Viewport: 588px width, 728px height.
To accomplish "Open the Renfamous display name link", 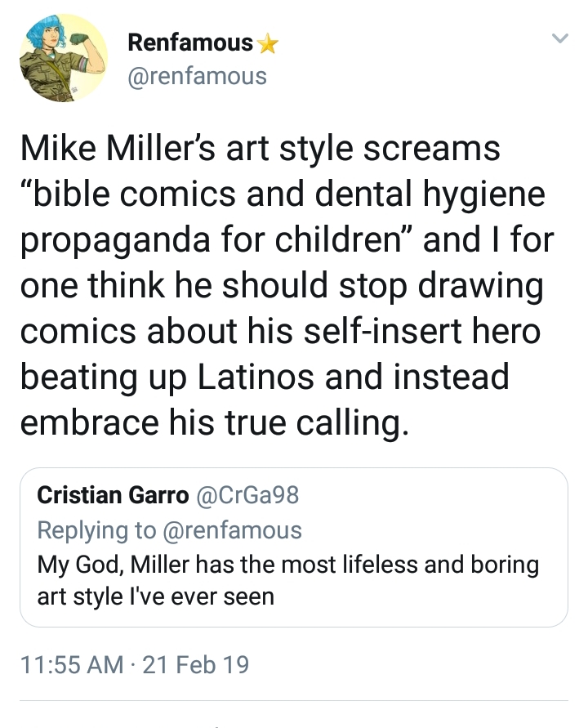I will pos(190,42).
